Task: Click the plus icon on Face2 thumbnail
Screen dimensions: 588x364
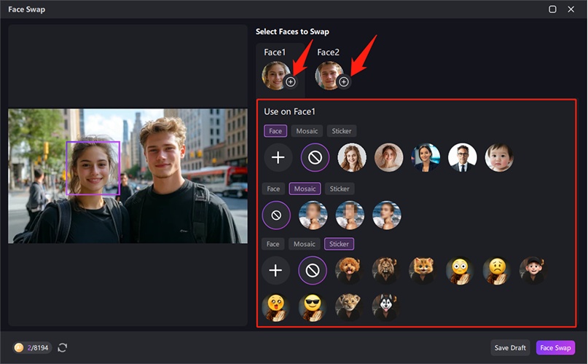Action: 344,82
